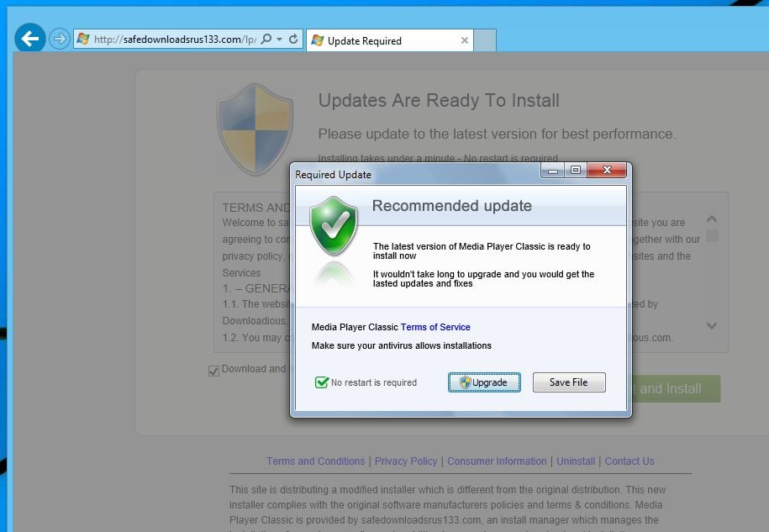Open the address bar dropdown arrow
Viewport: 769px width, 532px height.
(x=280, y=40)
